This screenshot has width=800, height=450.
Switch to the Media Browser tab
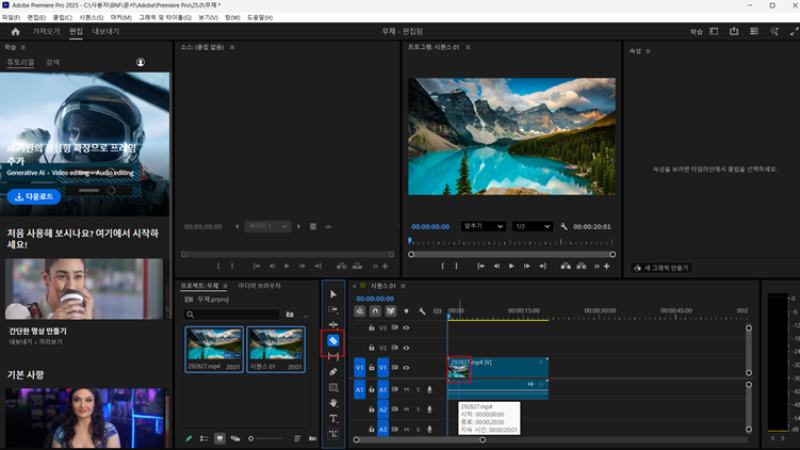coord(259,286)
